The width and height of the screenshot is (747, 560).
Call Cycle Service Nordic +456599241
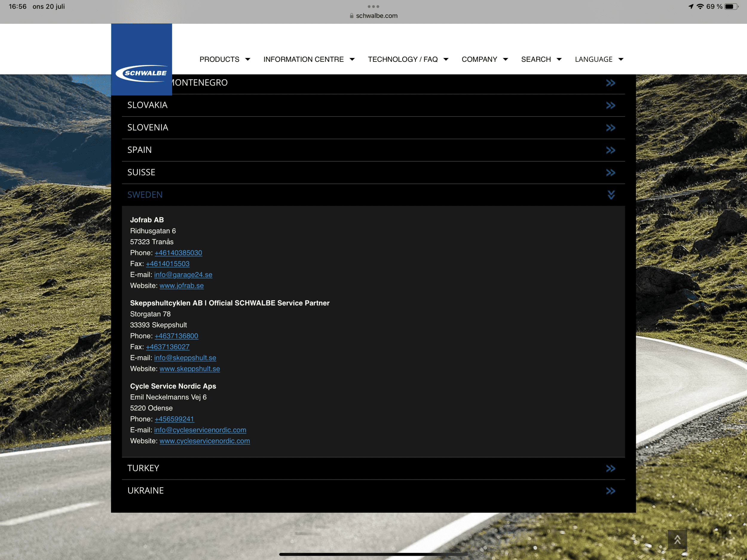174,419
